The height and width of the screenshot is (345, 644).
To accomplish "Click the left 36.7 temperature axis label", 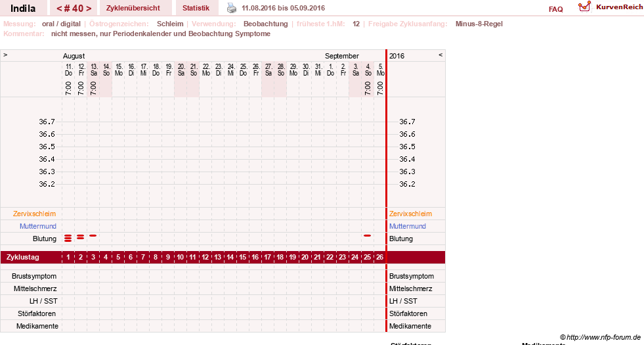I will [47, 122].
